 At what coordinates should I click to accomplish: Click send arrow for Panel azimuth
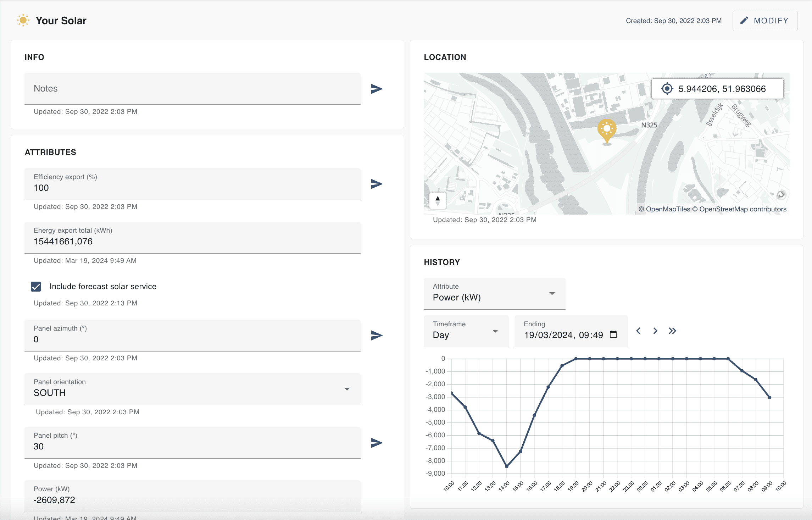tap(376, 335)
